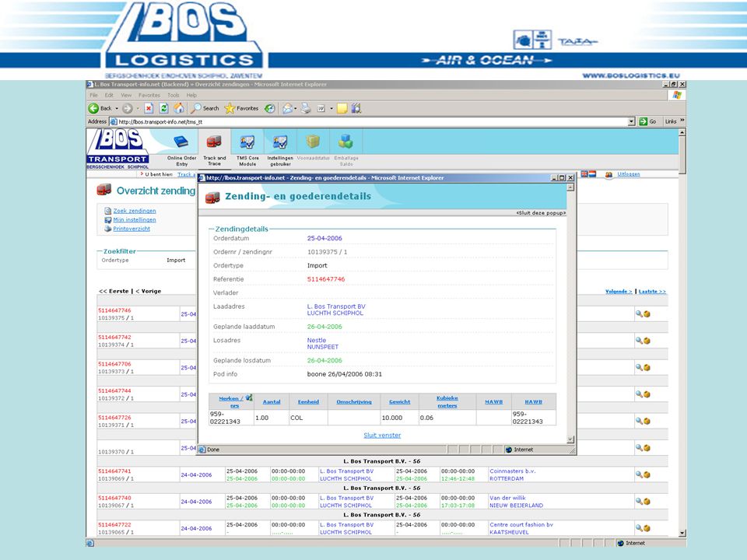Click package icon for shipment 5114647744
747x560 pixels.
click(647, 395)
